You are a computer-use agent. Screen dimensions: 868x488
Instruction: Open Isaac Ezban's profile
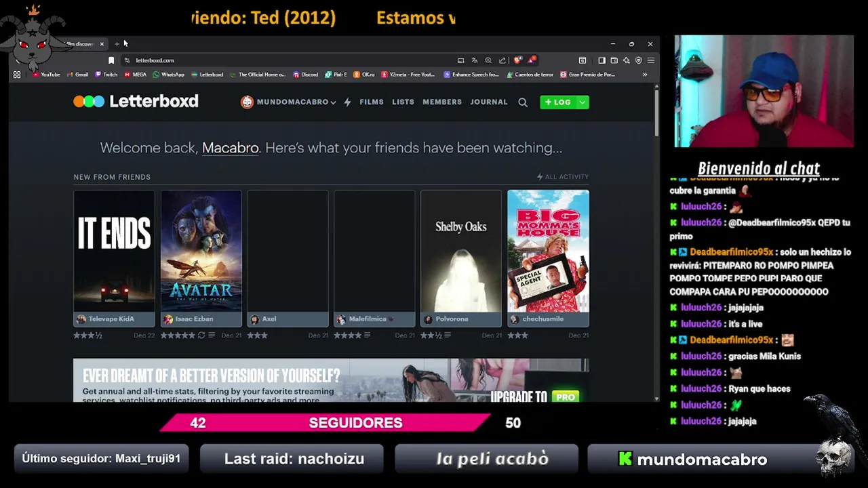(189, 319)
